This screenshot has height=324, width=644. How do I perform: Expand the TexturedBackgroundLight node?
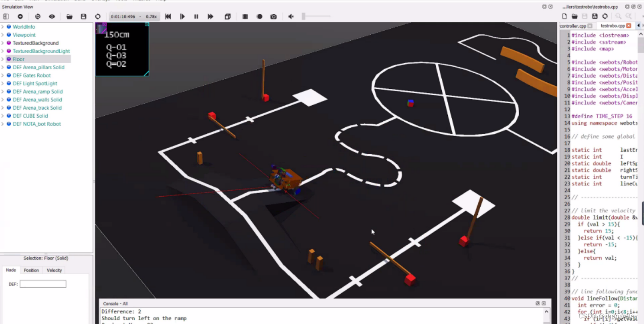pos(3,51)
